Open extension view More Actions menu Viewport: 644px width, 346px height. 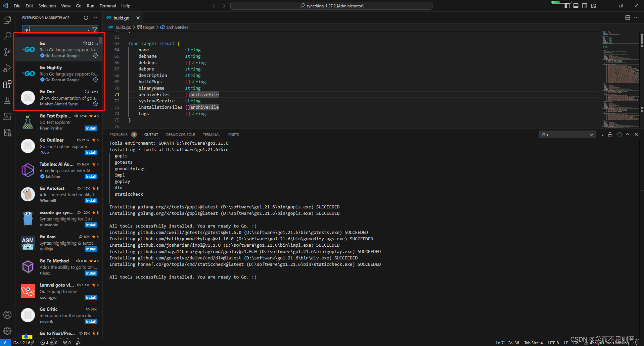[94, 18]
